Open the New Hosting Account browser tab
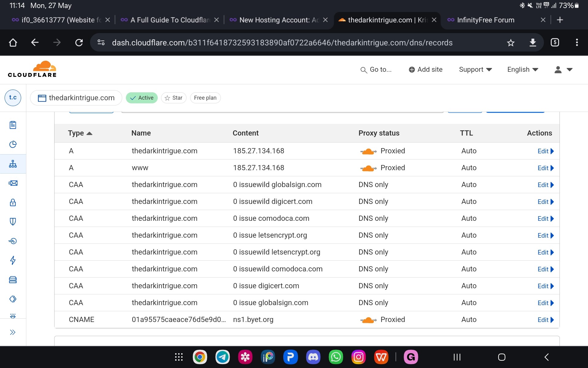 click(x=275, y=20)
